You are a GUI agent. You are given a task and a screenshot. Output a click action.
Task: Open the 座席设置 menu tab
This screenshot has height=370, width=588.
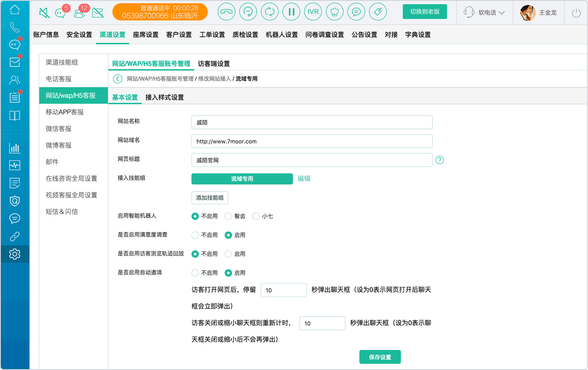[x=146, y=35]
